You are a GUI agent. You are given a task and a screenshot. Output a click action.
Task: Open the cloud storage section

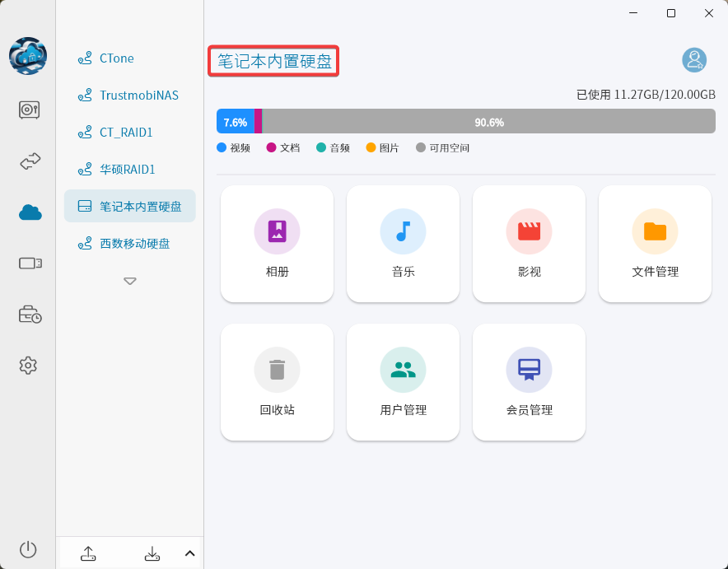click(x=29, y=212)
